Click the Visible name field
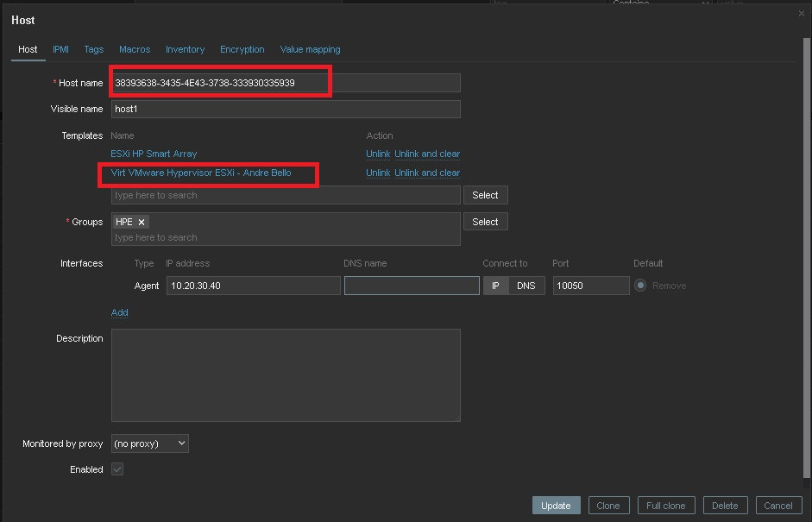This screenshot has width=812, height=522. pos(286,109)
